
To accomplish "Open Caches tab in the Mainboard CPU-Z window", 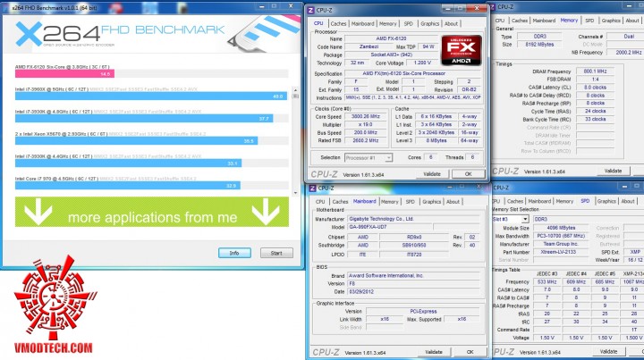I will click(340, 202).
